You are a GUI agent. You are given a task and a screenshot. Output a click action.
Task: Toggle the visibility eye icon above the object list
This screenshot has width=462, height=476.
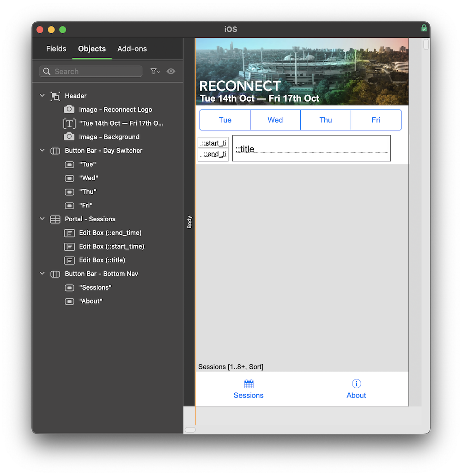click(x=171, y=71)
